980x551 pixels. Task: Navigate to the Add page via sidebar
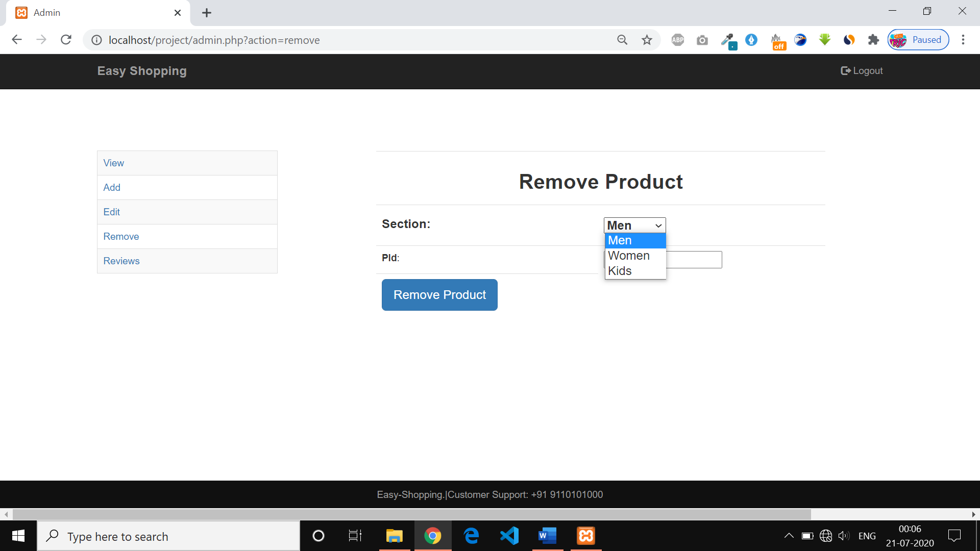(111, 187)
